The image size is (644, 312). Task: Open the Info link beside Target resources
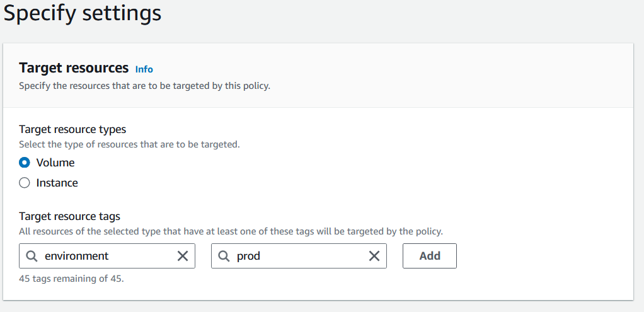pyautogui.click(x=144, y=69)
